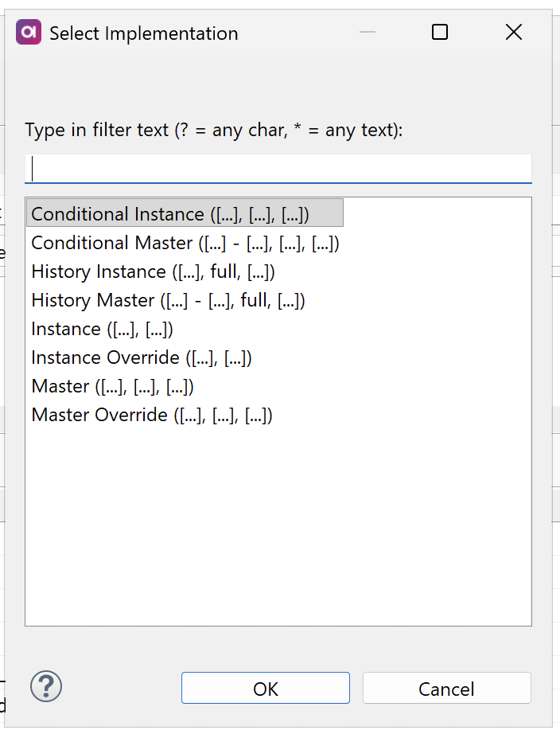
Task: Click inside the filter text field
Action: coord(278,168)
